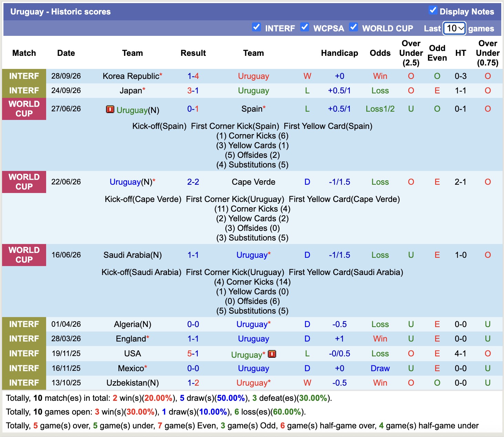The height and width of the screenshot is (437, 504).
Task: Click Loss1/2 odds value for Spain match
Action: (380, 109)
